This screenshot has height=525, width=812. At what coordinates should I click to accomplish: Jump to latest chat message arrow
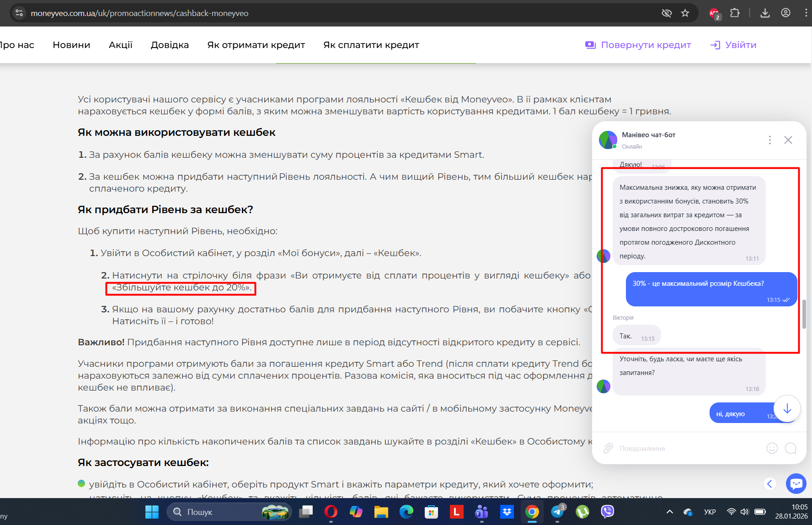(787, 408)
